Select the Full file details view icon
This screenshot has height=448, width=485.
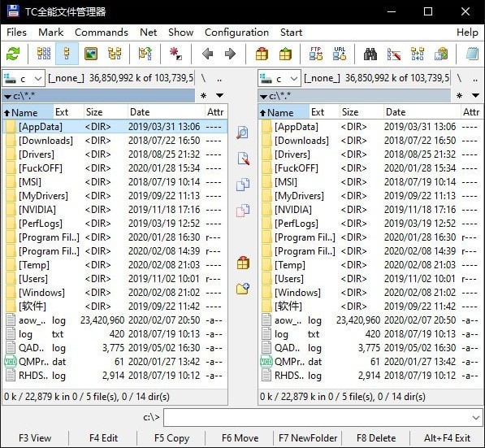point(67,54)
